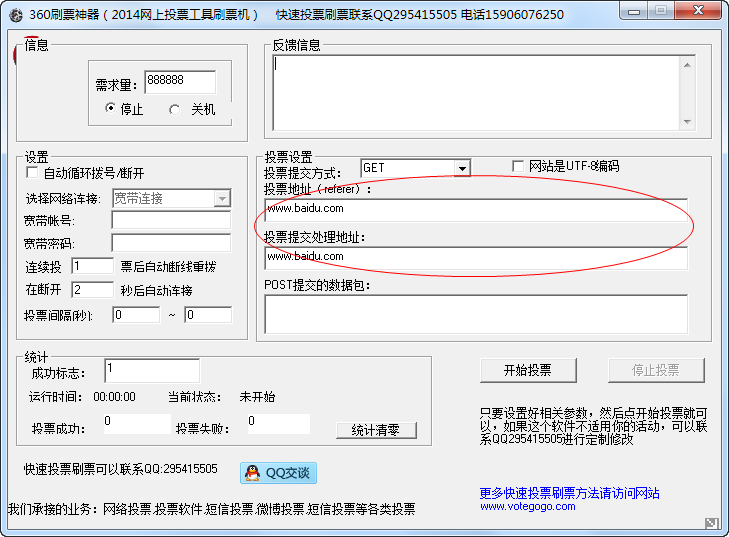Click the second 投票间隔 field after tilde
729x537 pixels.
[x=208, y=315]
